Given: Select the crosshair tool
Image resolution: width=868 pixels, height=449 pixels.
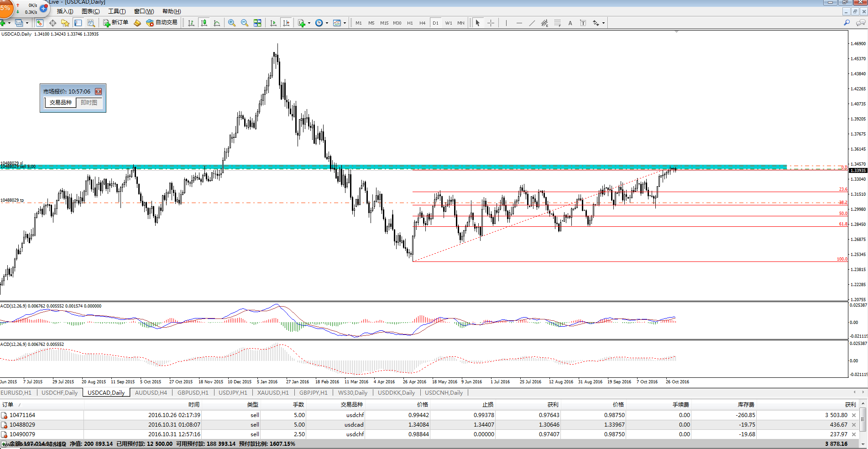Looking at the screenshot, I should (x=491, y=23).
